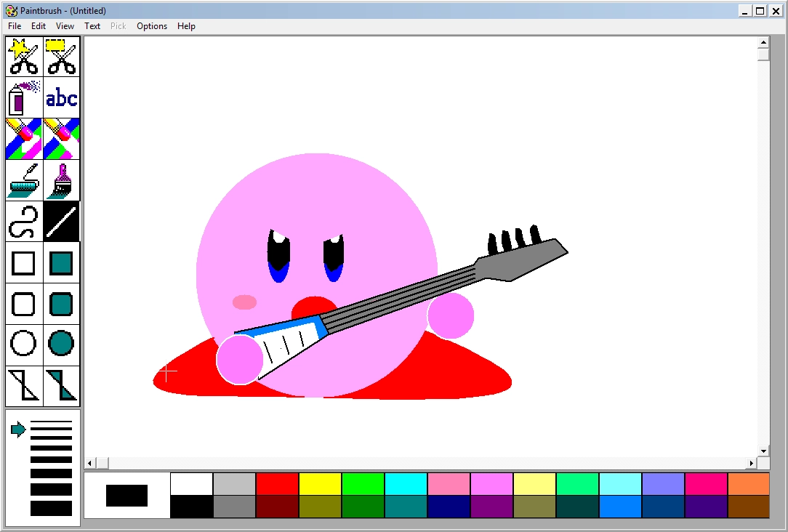Pick the azure blue swatch
This screenshot has width=788, height=532.
coord(620,507)
